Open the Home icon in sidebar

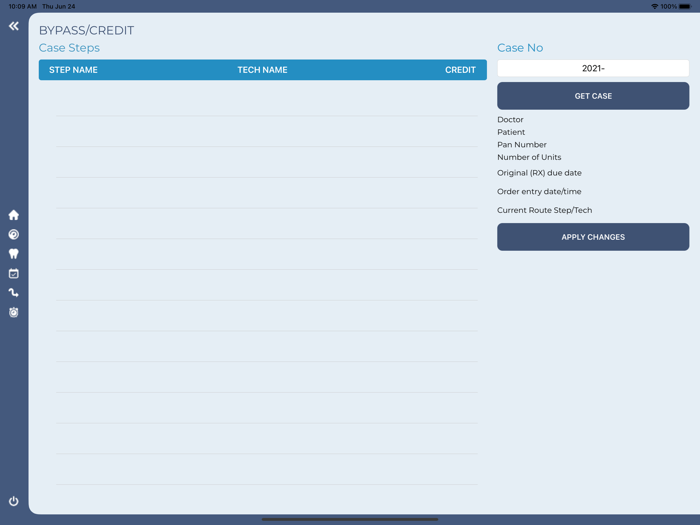click(14, 215)
